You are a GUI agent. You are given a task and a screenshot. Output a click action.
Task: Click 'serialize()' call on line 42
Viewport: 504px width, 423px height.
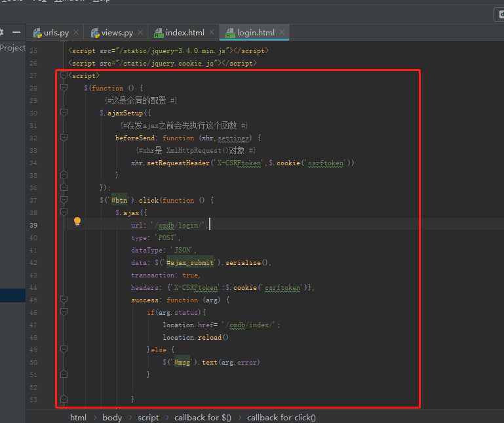pos(246,263)
